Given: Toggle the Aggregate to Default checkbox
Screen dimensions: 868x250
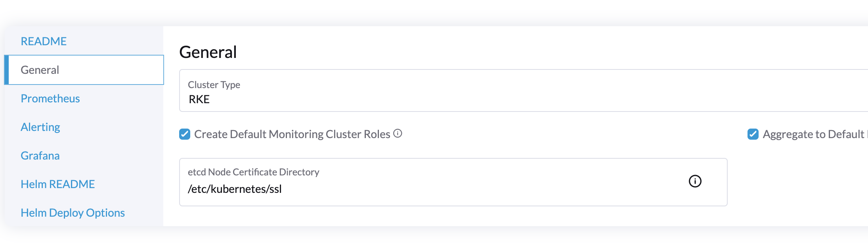Looking at the screenshot, I should (x=753, y=135).
